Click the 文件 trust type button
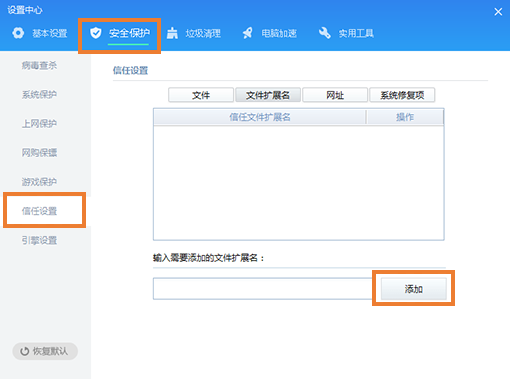Viewport: 510px width, 379px height. coord(201,95)
